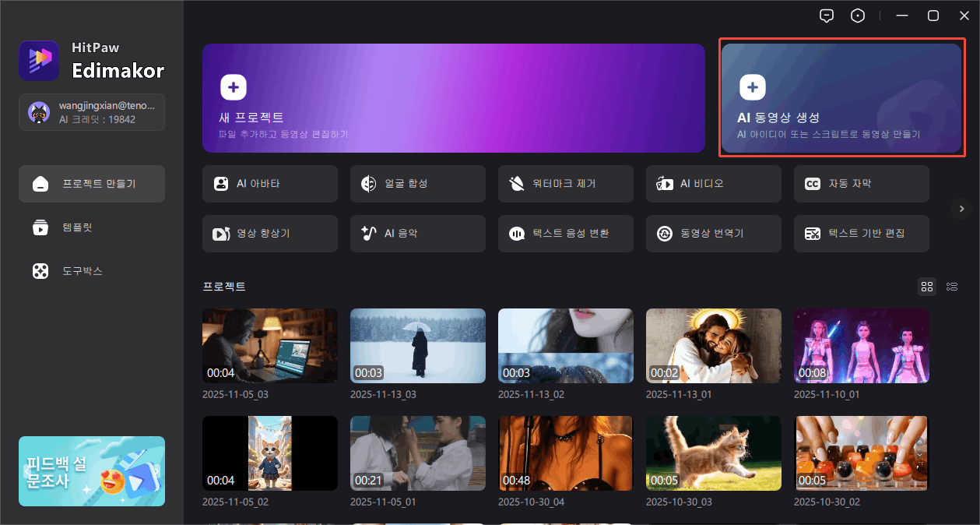
Task: Open the 텍스트 기반 편집 tool
Action: [x=861, y=234]
